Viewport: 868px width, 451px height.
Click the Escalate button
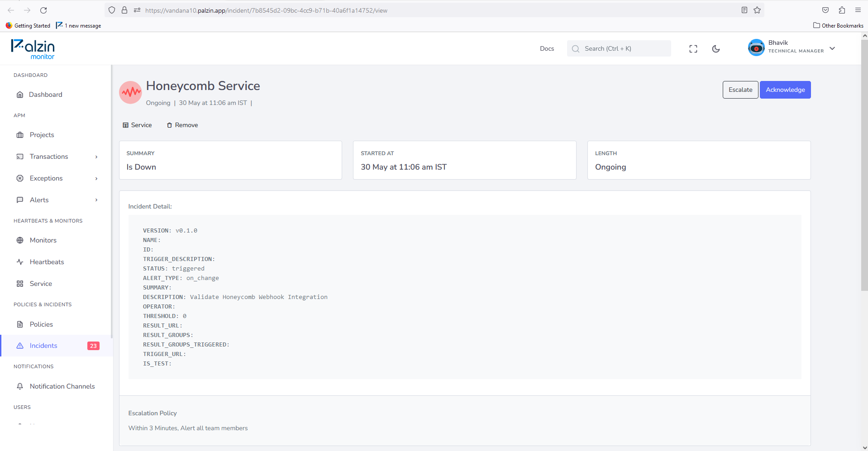(x=740, y=90)
